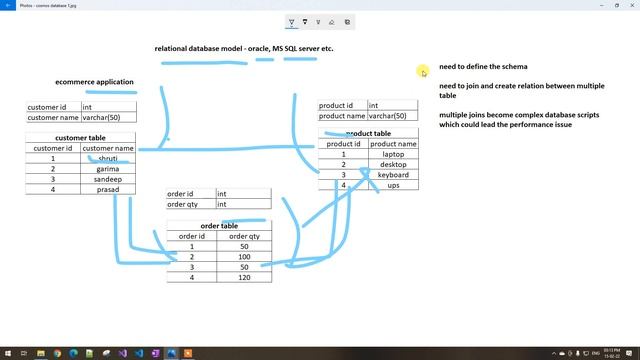The image size is (640, 360).
Task: Launch Microsoft Edge from the taskbar
Action: point(73,353)
